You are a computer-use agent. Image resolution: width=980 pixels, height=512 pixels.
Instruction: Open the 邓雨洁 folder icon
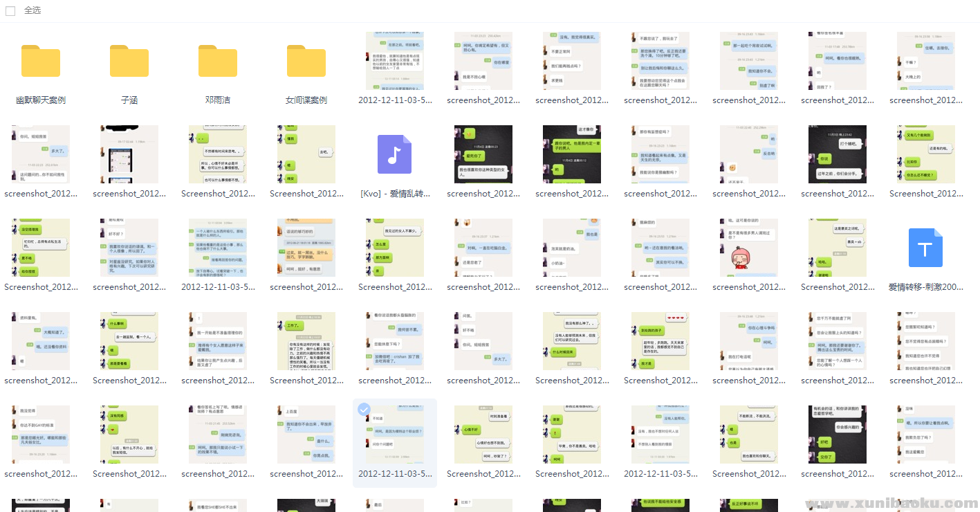[x=218, y=61]
